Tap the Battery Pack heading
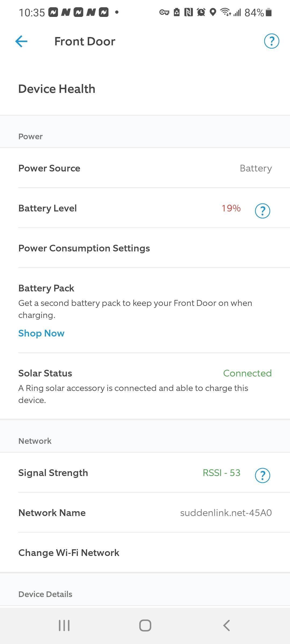290x644 pixels. (46, 288)
